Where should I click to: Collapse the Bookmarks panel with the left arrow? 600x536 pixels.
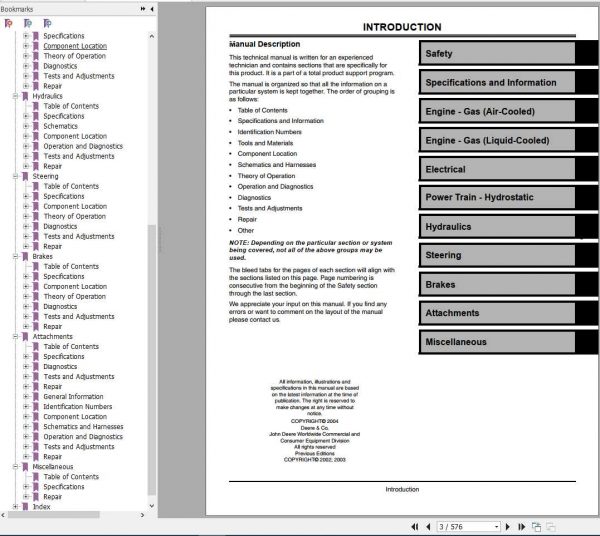point(152,9)
